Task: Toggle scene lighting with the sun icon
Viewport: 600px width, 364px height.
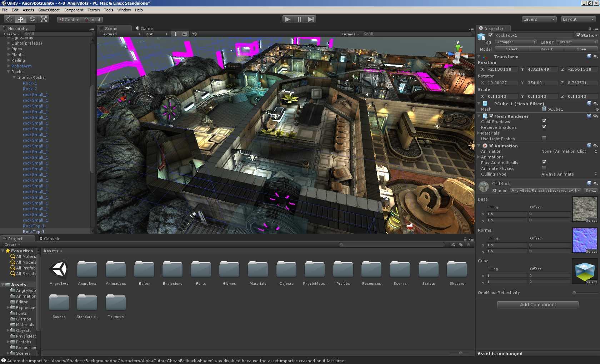Action: (175, 34)
